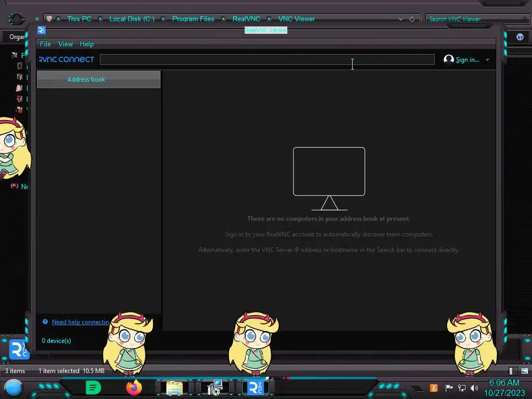Click Local Disk (C:) in the breadcrumb
This screenshot has width=532, height=399.
(131, 19)
